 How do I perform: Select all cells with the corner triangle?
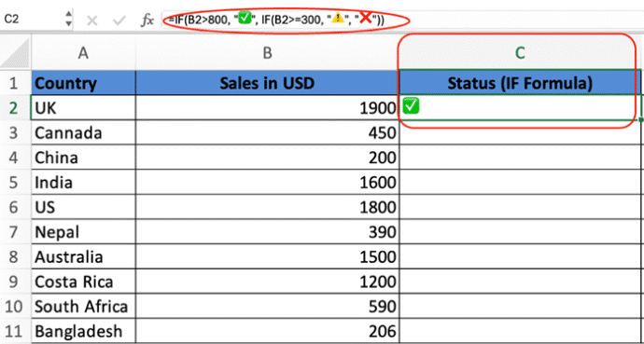pos(15,53)
